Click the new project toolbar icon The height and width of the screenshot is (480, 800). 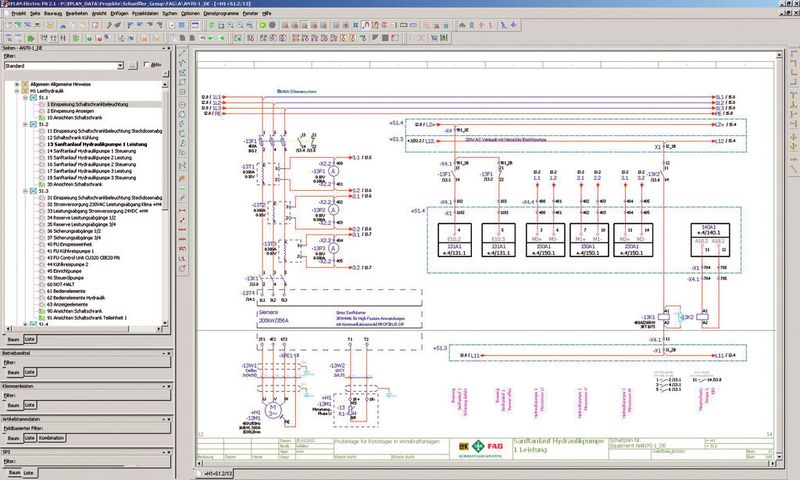coord(9,24)
